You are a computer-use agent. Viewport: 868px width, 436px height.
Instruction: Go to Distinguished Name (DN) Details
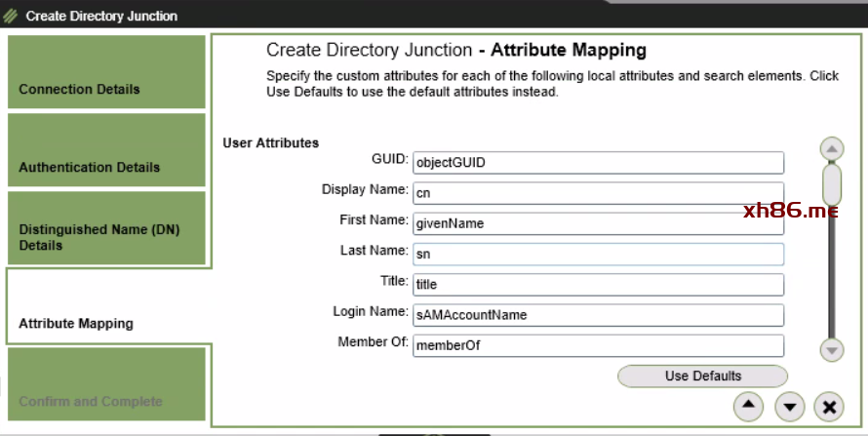point(106,228)
